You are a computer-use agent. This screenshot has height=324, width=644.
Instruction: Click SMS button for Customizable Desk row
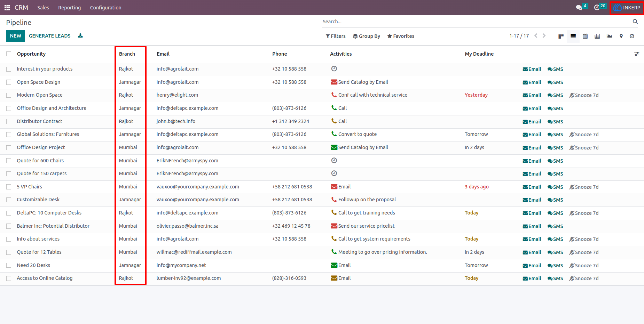click(x=555, y=200)
